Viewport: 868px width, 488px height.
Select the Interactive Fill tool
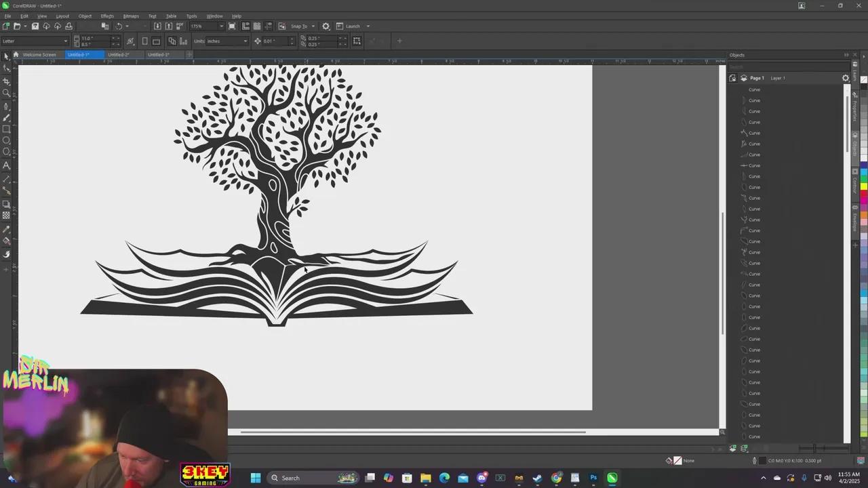(6, 241)
